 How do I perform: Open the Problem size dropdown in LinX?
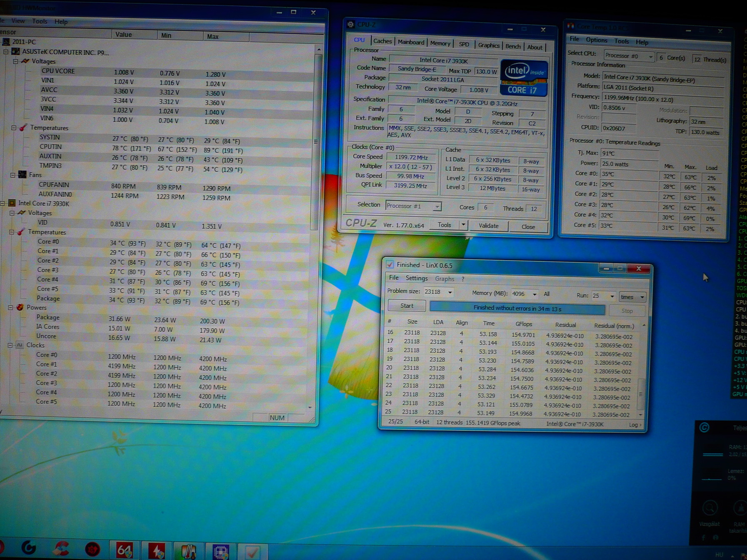(x=450, y=292)
